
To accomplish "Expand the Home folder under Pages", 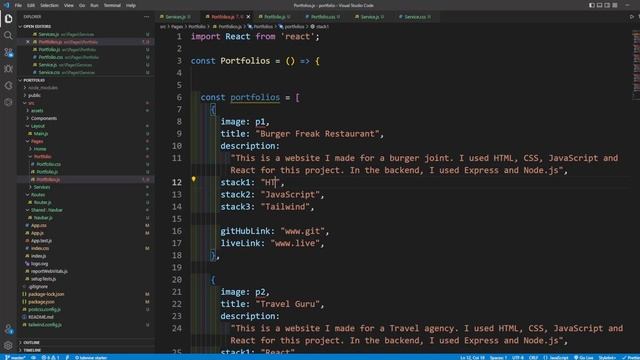I will [x=40, y=149].
